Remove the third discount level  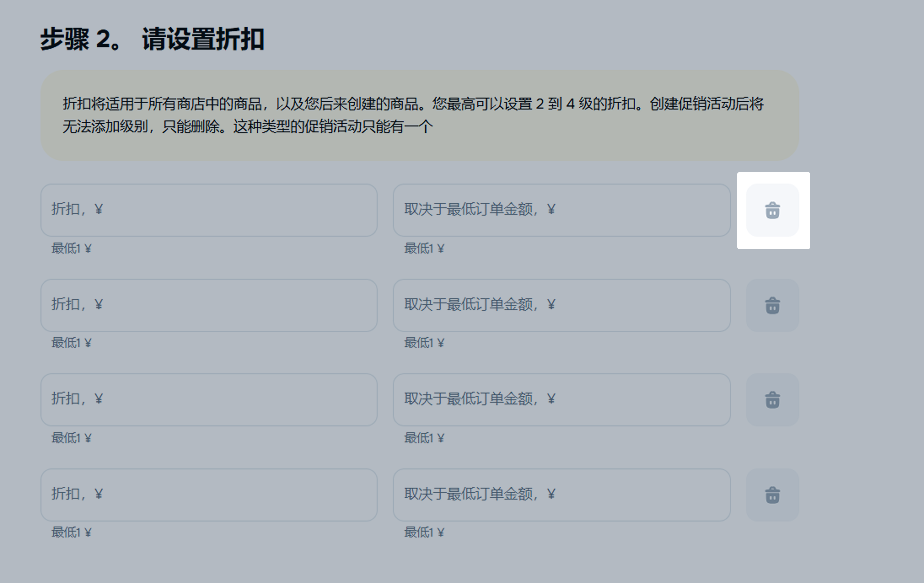[x=773, y=400]
